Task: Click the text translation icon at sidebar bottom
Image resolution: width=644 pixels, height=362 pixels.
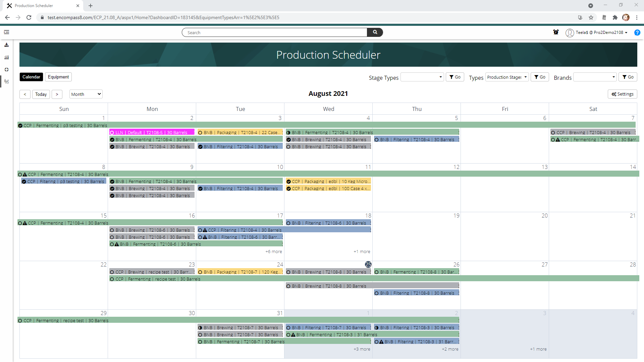Action: coord(7,81)
